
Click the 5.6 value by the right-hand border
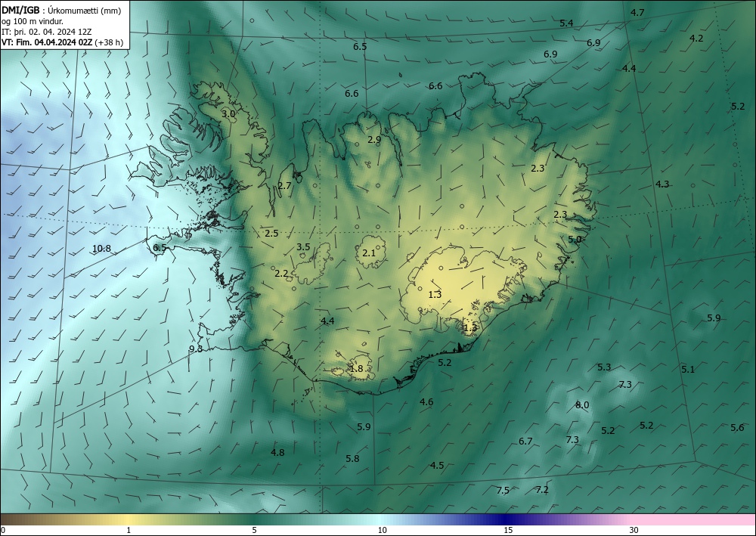pos(737,428)
